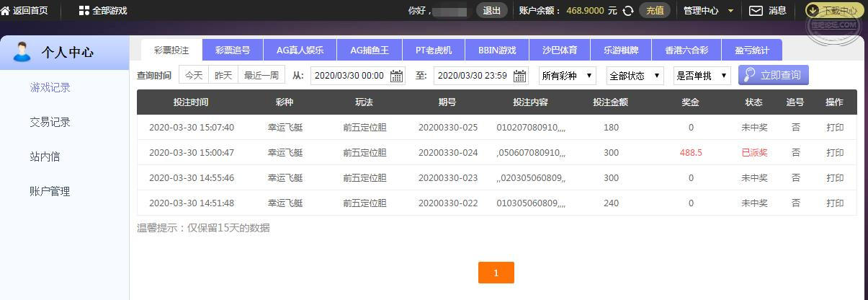Click the 468.9000 account balance value
Image resolution: width=868 pixels, height=300 pixels.
point(585,11)
